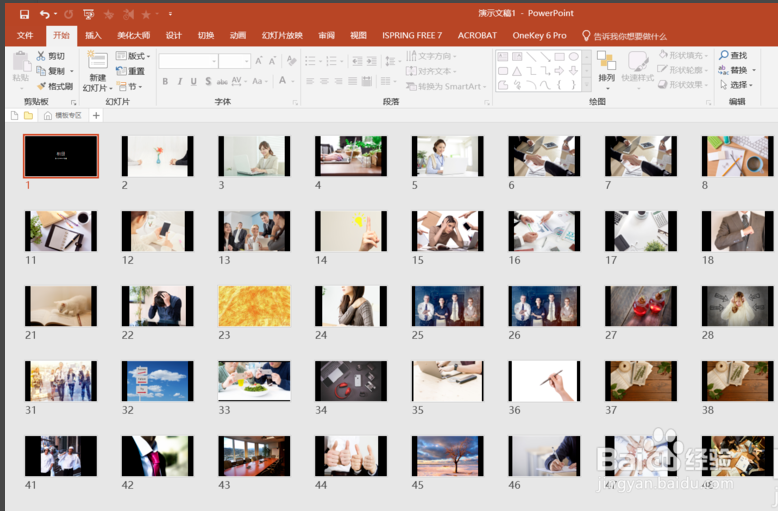This screenshot has width=778, height=511.
Task: Toggle Underline formatting
Action: tap(194, 81)
